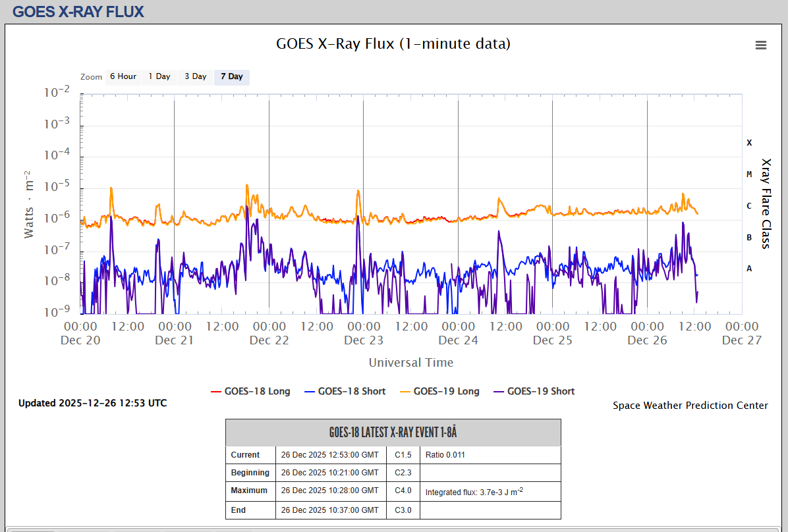The width and height of the screenshot is (788, 532).
Task: Click the GOES-18 Latest X-Ray Event table header
Action: [393, 433]
